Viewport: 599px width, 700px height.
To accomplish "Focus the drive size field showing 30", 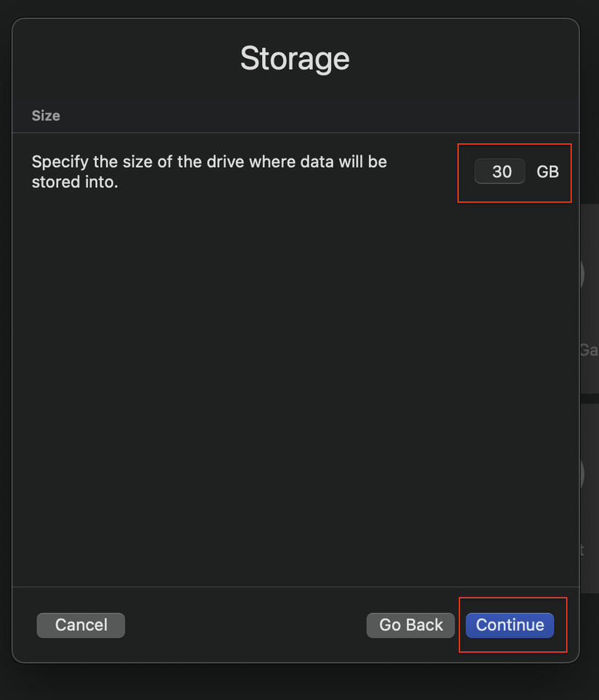I will [x=500, y=172].
